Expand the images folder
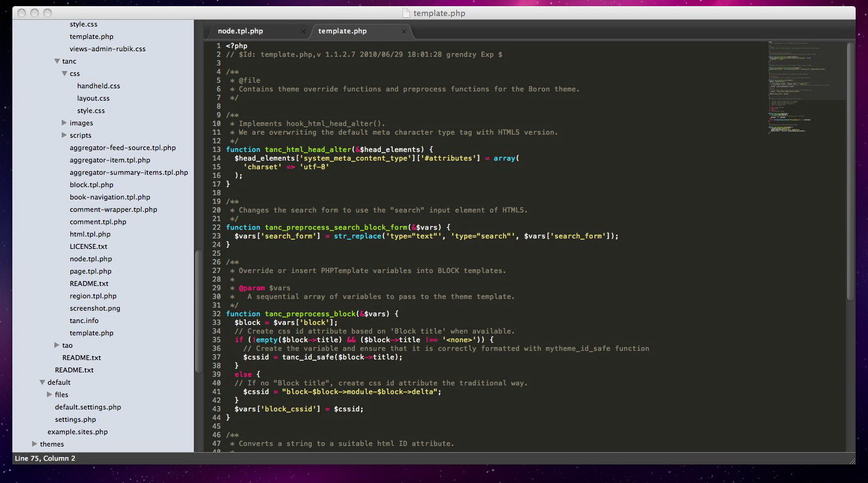Image resolution: width=868 pixels, height=483 pixels. tap(64, 123)
